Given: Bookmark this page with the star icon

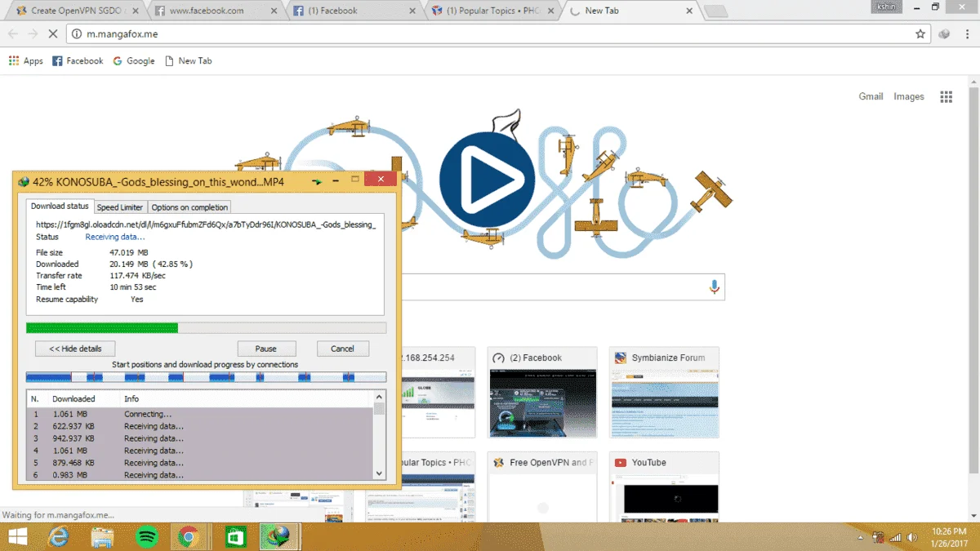Looking at the screenshot, I should coord(920,34).
